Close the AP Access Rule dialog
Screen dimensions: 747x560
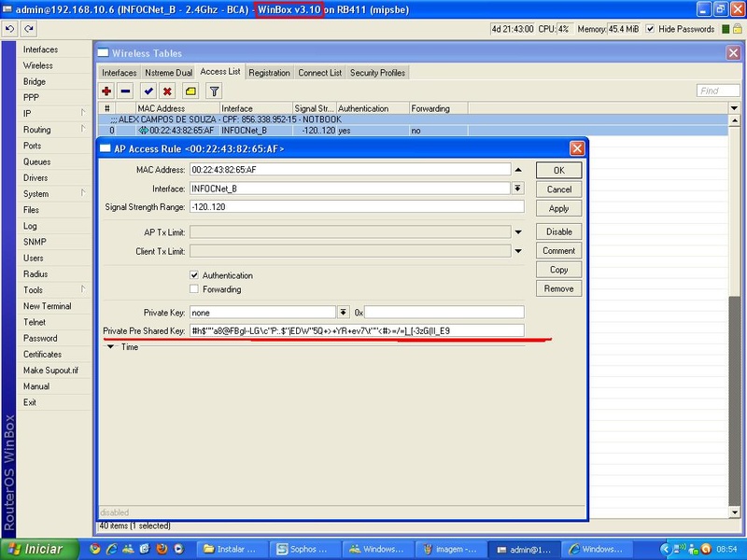pyautogui.click(x=577, y=148)
